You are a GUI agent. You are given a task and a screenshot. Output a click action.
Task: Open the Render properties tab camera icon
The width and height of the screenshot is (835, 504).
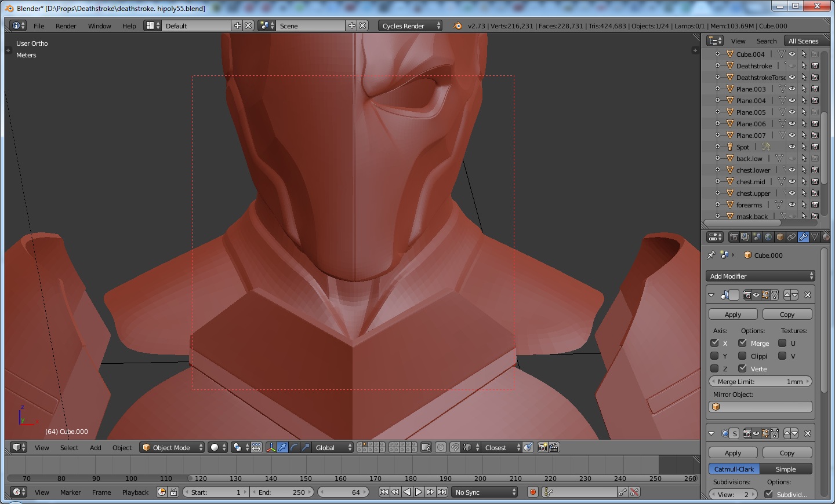click(x=734, y=237)
